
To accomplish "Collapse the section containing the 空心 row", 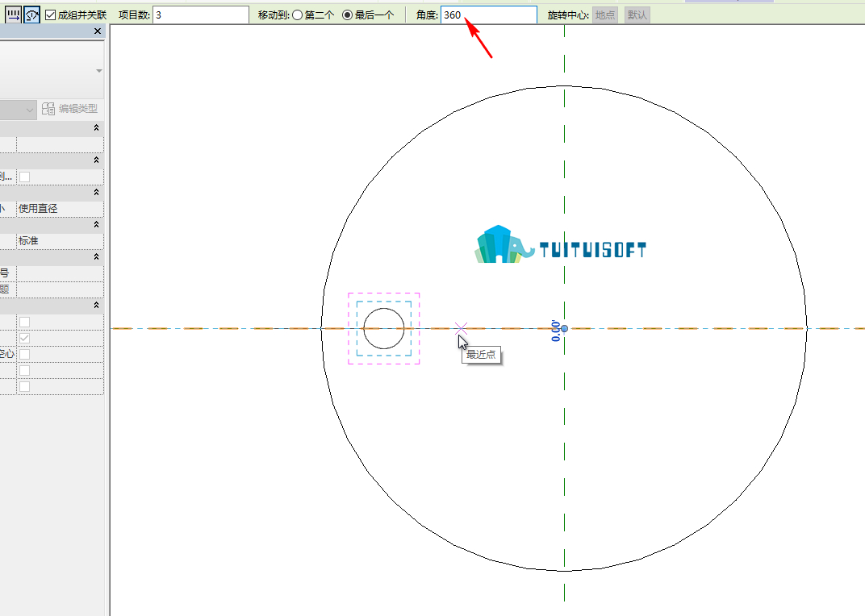I will [x=97, y=305].
